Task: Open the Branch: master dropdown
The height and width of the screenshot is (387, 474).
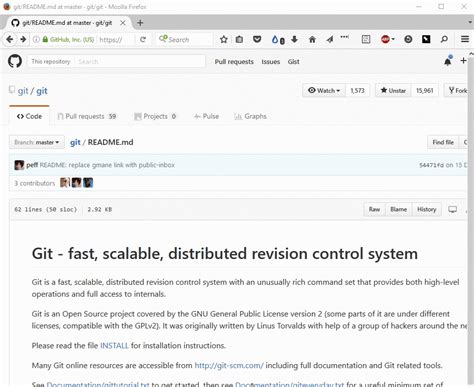Action: point(37,142)
